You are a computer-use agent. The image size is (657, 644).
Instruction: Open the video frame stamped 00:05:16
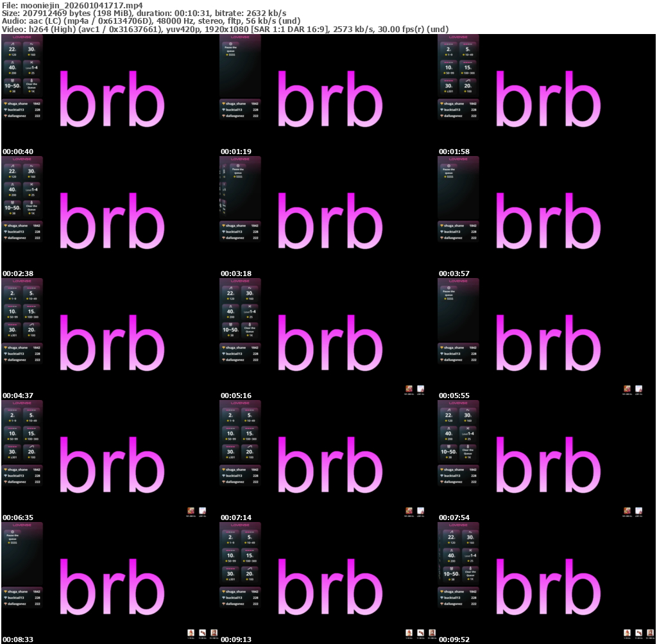[x=328, y=339]
